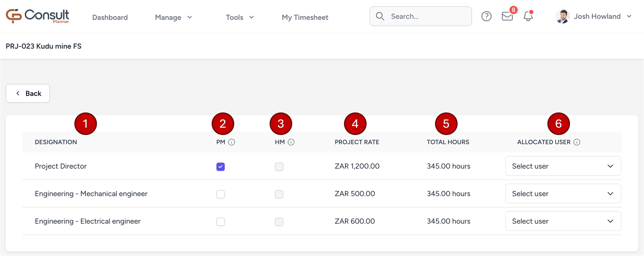Click the Back button
The height and width of the screenshot is (256, 644).
[x=28, y=93]
